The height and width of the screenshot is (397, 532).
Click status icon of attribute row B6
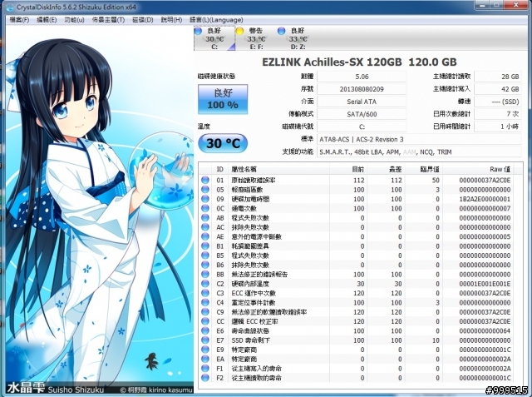pyautogui.click(x=205, y=265)
